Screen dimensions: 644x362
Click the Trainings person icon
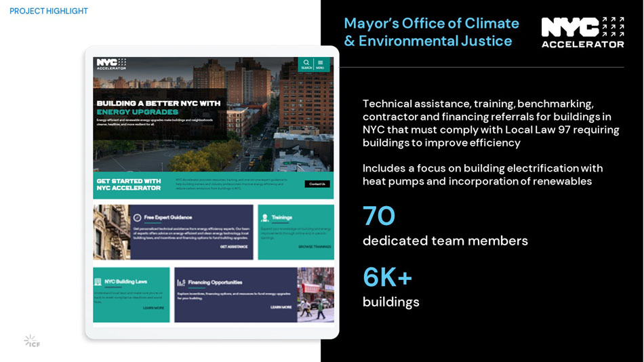(264, 218)
